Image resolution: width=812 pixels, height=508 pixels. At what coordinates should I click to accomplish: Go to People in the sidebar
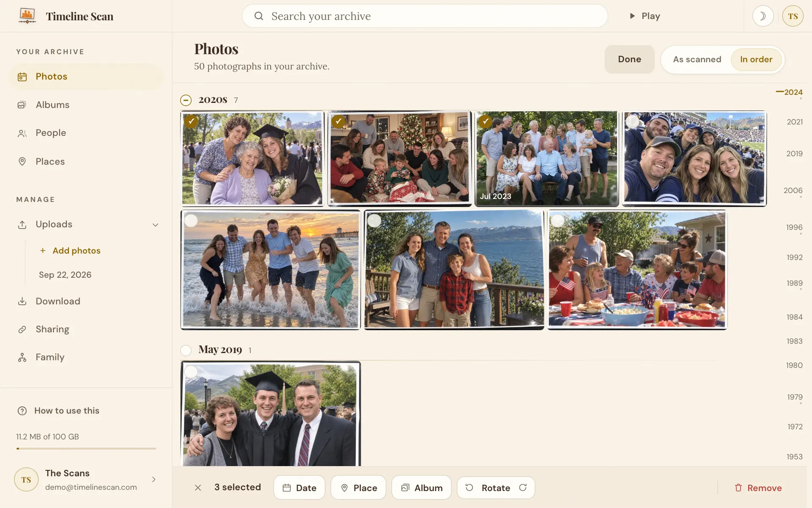pos(86,133)
